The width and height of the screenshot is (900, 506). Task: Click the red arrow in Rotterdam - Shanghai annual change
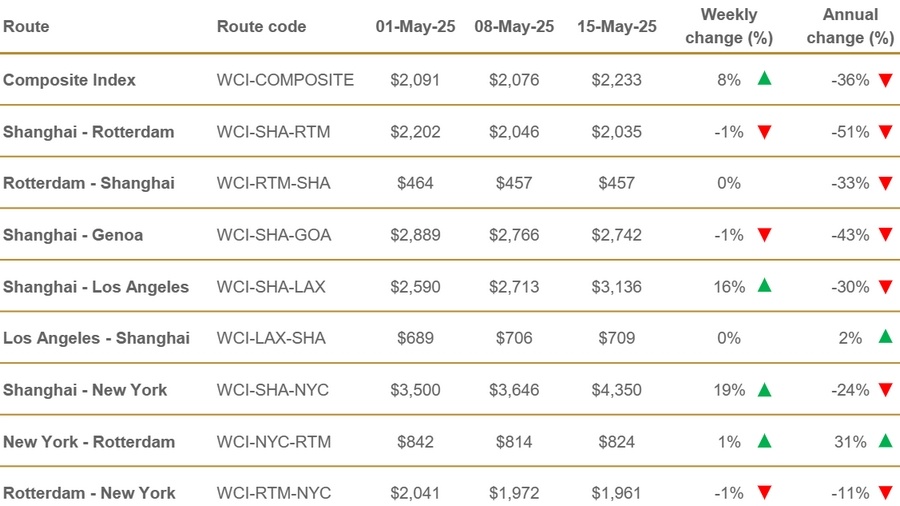884,183
